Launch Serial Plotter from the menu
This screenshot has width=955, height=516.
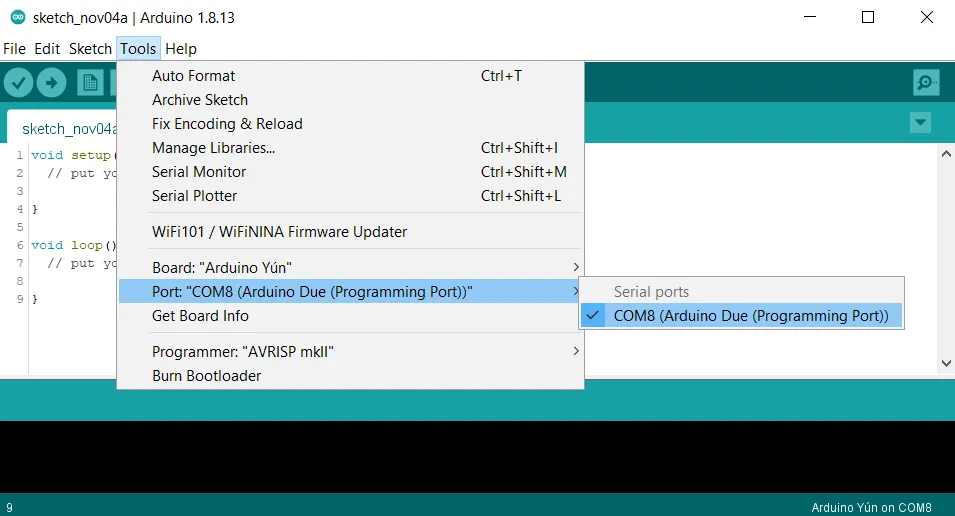coord(195,196)
